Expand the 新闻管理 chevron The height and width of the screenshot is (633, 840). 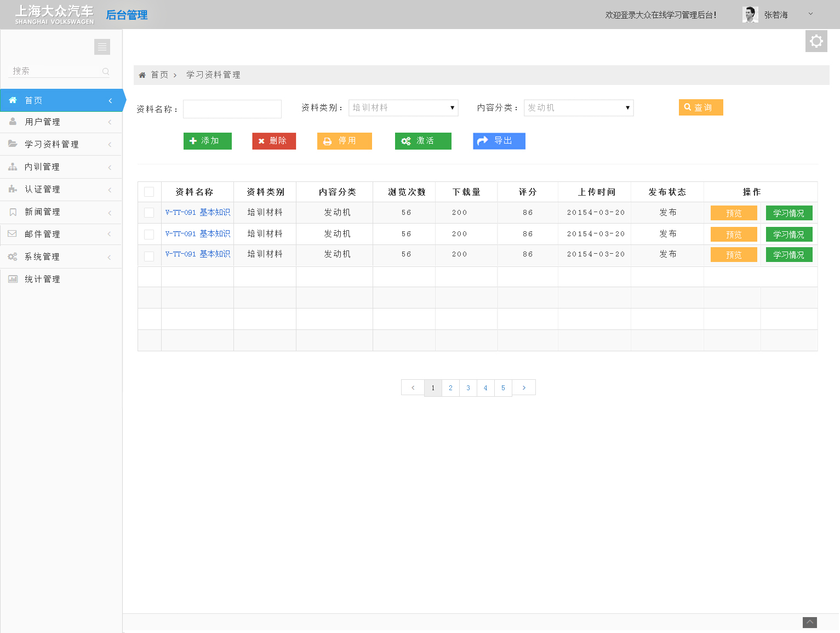110,213
